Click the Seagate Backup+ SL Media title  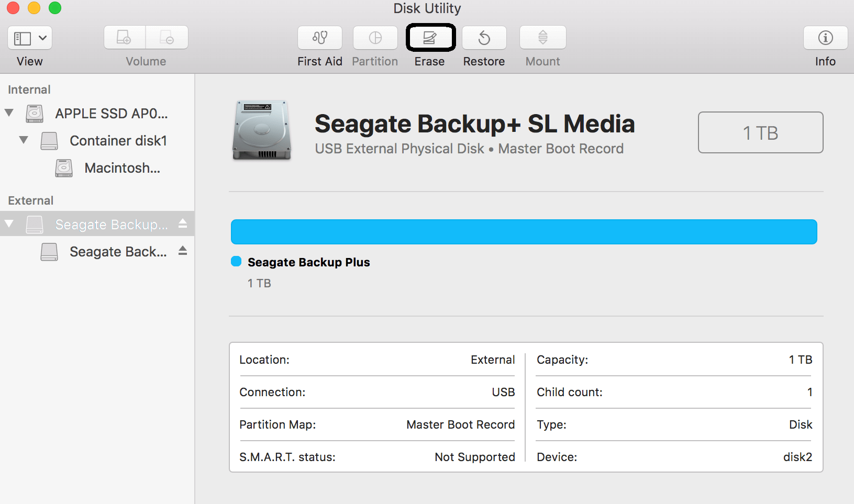[x=475, y=124]
